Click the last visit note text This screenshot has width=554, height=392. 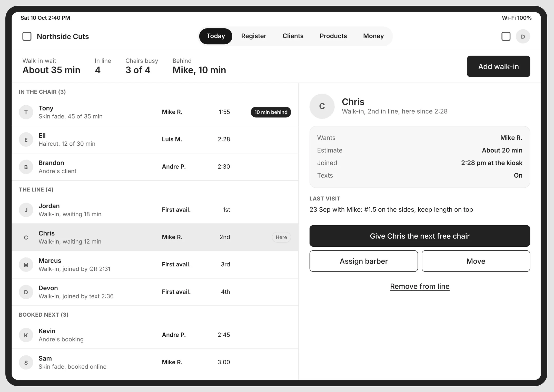(391, 209)
